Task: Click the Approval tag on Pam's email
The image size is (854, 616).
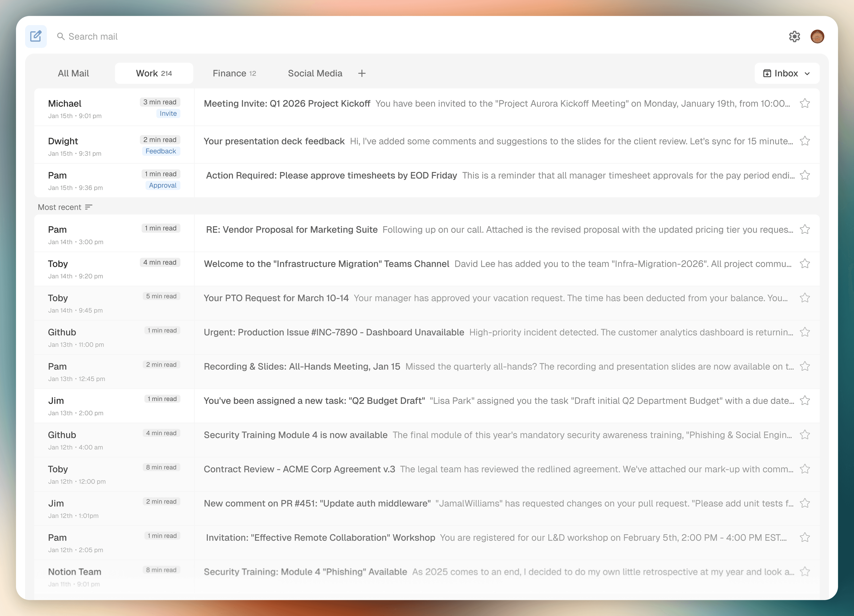Action: [x=163, y=186]
